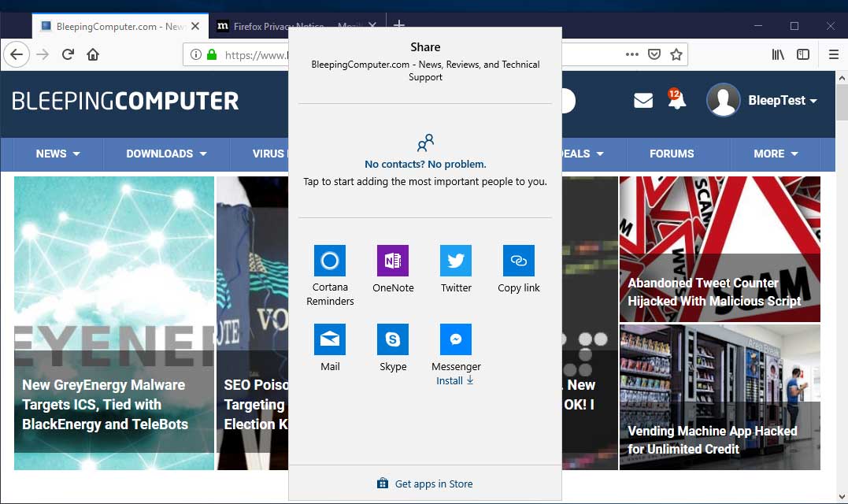Open the GreyEnergy Malware article
Image resolution: width=848 pixels, height=504 pixels.
tap(114, 323)
